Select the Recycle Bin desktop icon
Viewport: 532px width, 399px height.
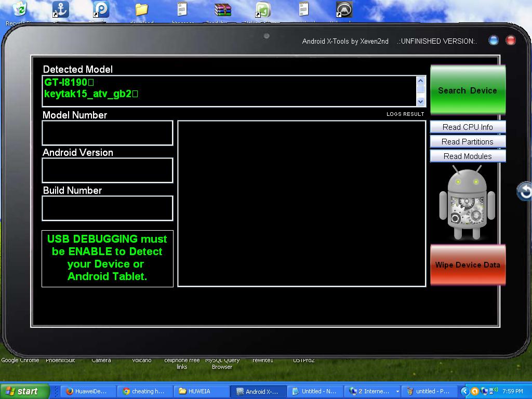click(x=20, y=9)
